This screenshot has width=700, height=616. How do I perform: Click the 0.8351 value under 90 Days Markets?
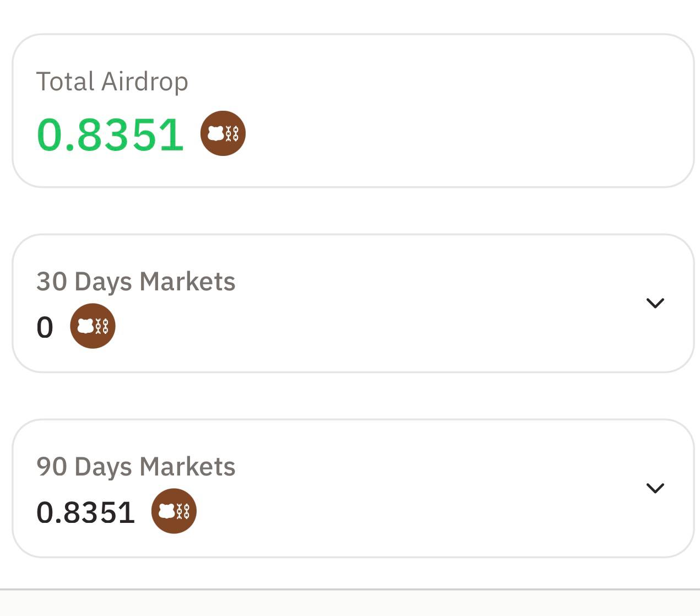pos(86,512)
